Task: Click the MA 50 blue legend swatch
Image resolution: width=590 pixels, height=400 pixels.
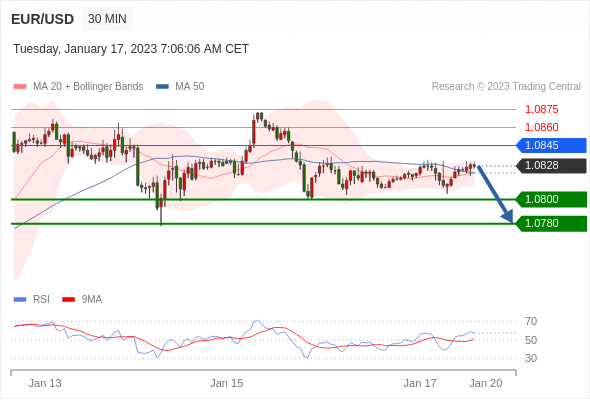Action: [162, 87]
